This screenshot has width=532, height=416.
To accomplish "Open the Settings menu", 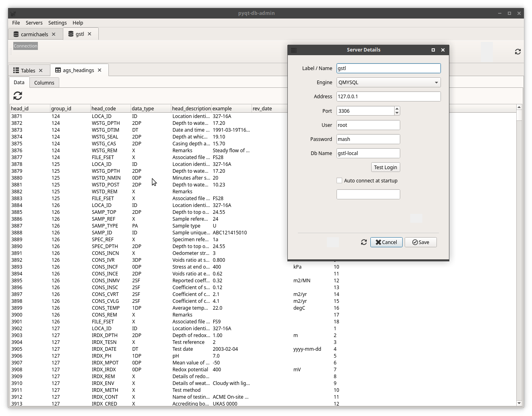I will 58,23.
